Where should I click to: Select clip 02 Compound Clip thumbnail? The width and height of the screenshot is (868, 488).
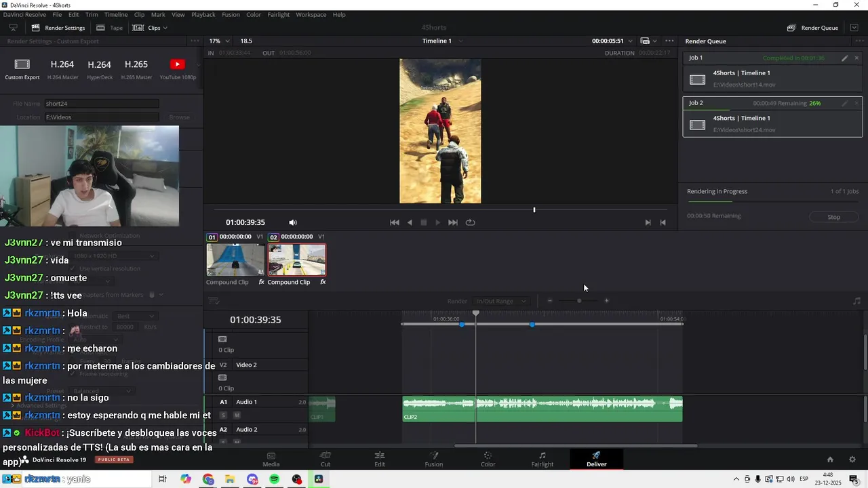(x=297, y=260)
